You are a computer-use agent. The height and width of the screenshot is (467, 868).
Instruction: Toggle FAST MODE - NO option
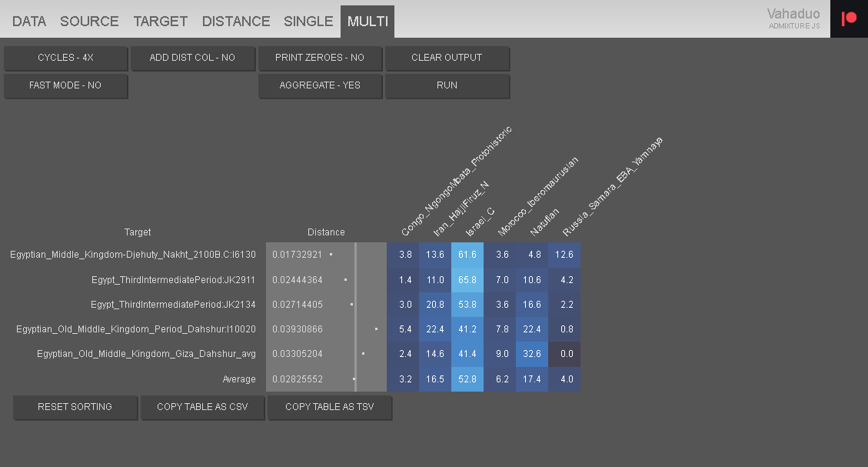point(65,85)
